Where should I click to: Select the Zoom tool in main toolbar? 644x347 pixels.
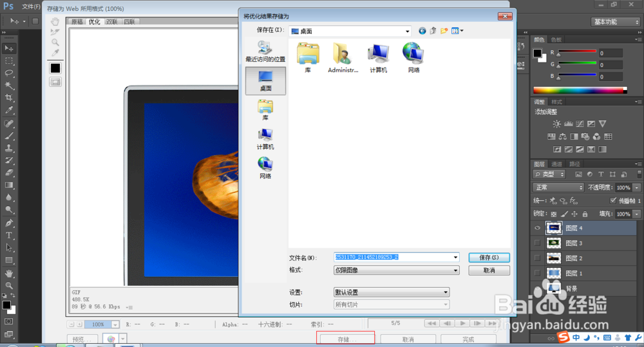[8, 286]
